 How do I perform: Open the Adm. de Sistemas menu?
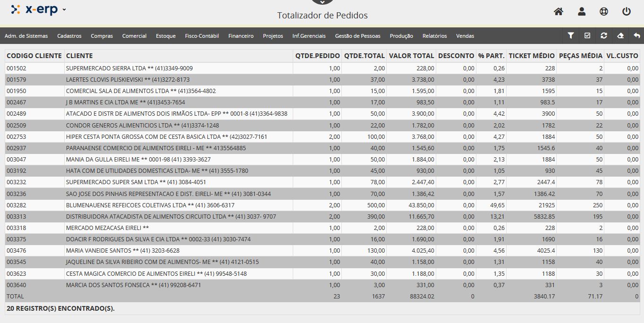(26, 36)
